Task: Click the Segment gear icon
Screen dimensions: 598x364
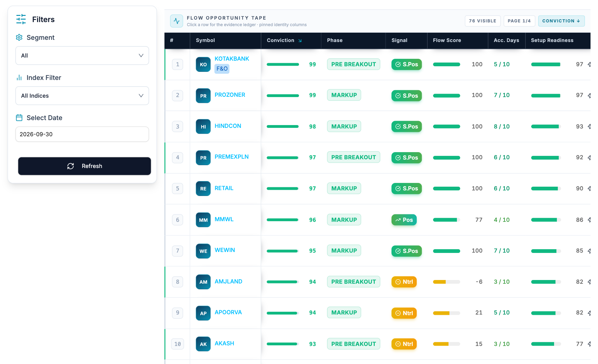Action: pos(19,37)
